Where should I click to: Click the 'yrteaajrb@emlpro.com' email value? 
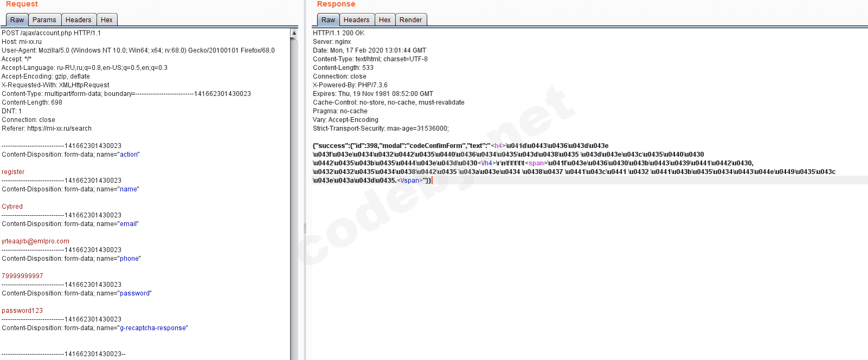click(35, 241)
